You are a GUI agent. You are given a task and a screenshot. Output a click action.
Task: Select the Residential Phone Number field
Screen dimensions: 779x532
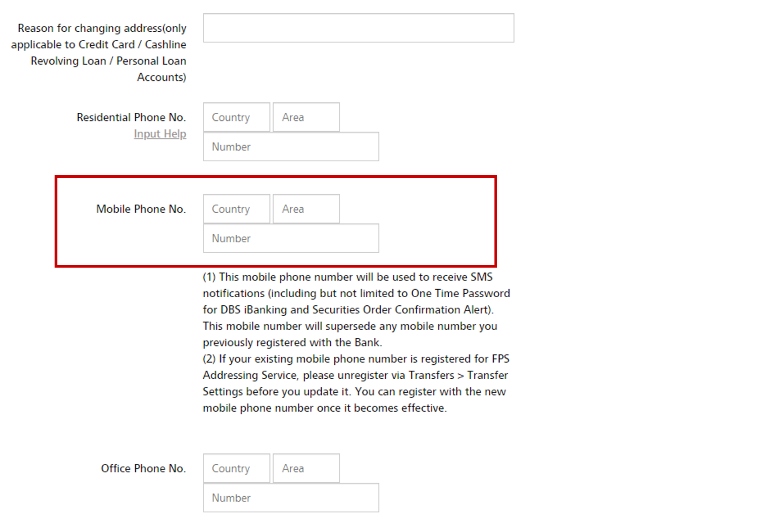click(291, 147)
